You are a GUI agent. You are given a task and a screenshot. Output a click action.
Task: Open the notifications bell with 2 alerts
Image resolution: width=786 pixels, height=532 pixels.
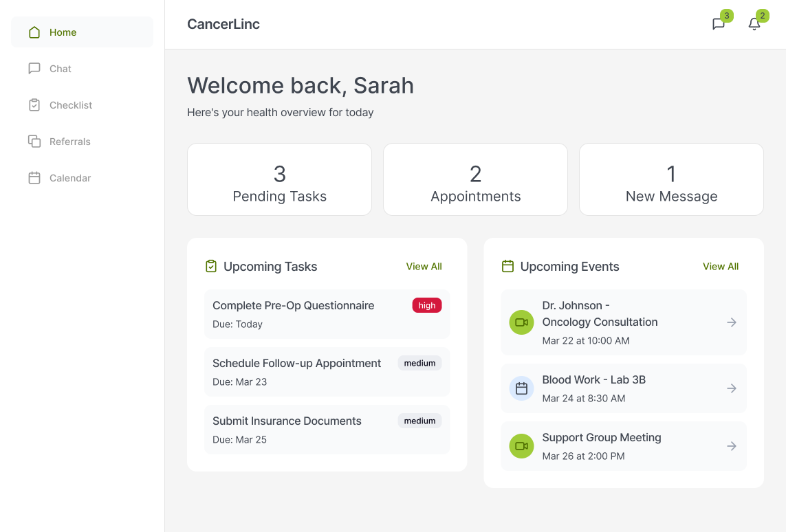pyautogui.click(x=754, y=23)
